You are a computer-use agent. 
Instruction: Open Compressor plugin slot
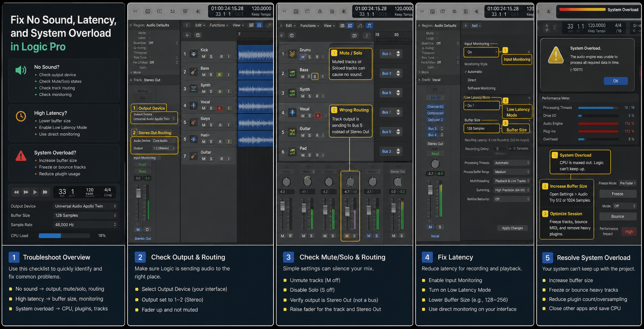(435, 113)
